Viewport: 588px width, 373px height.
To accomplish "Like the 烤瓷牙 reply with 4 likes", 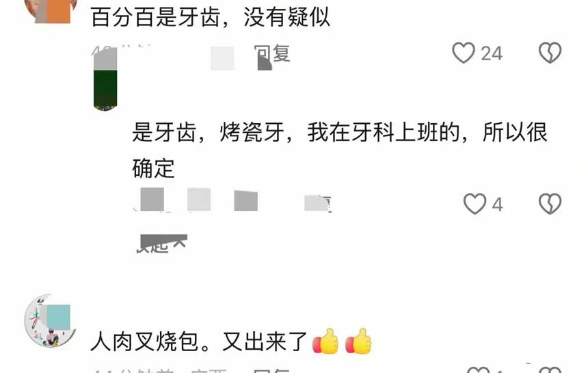I will point(475,204).
